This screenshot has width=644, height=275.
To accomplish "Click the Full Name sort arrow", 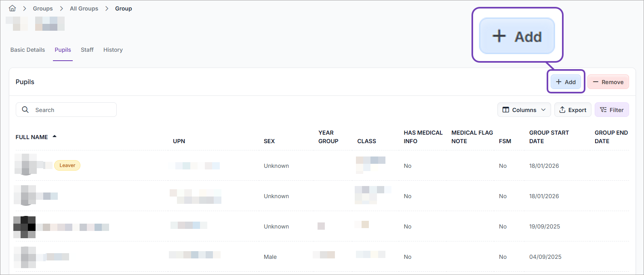I will [x=55, y=137].
